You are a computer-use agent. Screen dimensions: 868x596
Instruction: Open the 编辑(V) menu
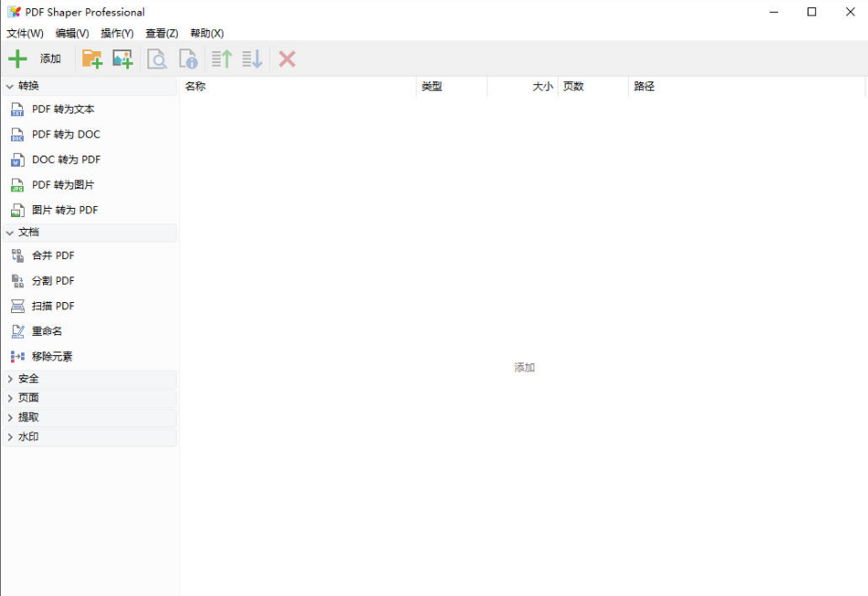(72, 33)
